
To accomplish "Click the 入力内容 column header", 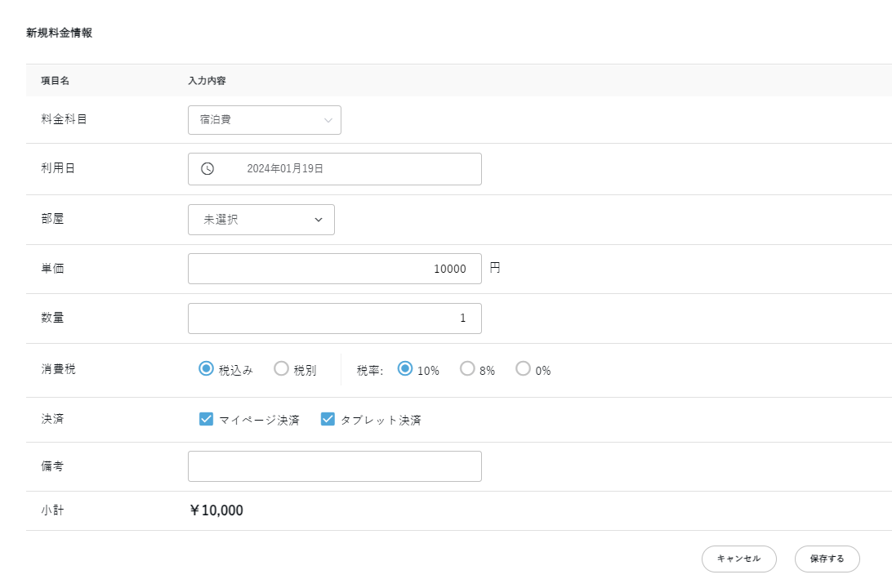I will [207, 81].
